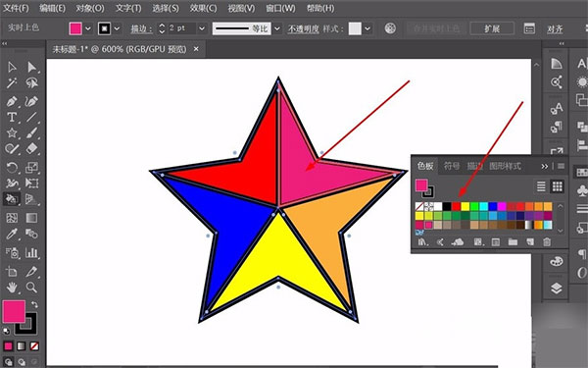
Task: Select the Hand tool
Action: coord(12,288)
